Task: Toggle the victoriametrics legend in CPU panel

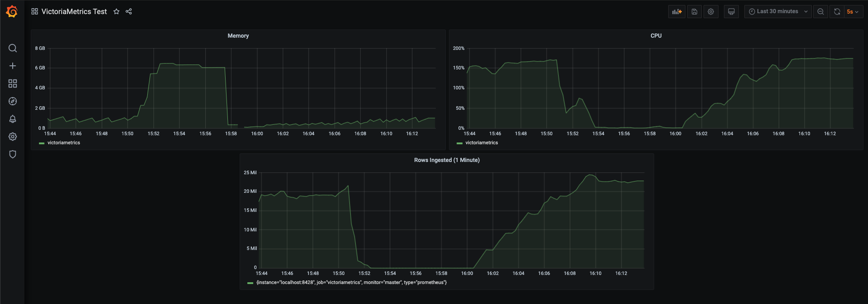Action: (x=481, y=143)
